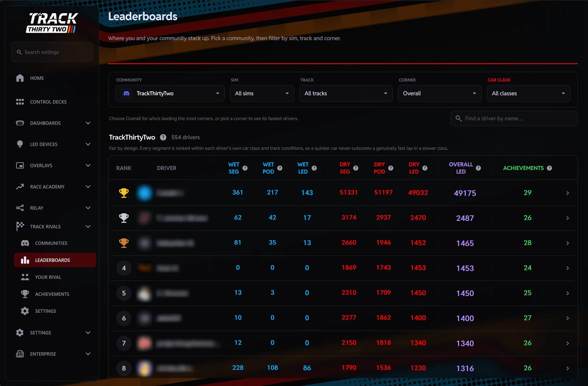588x386 pixels.
Task: Click help icon beside TrackThirtyTwo heading
Action: pyautogui.click(x=163, y=137)
